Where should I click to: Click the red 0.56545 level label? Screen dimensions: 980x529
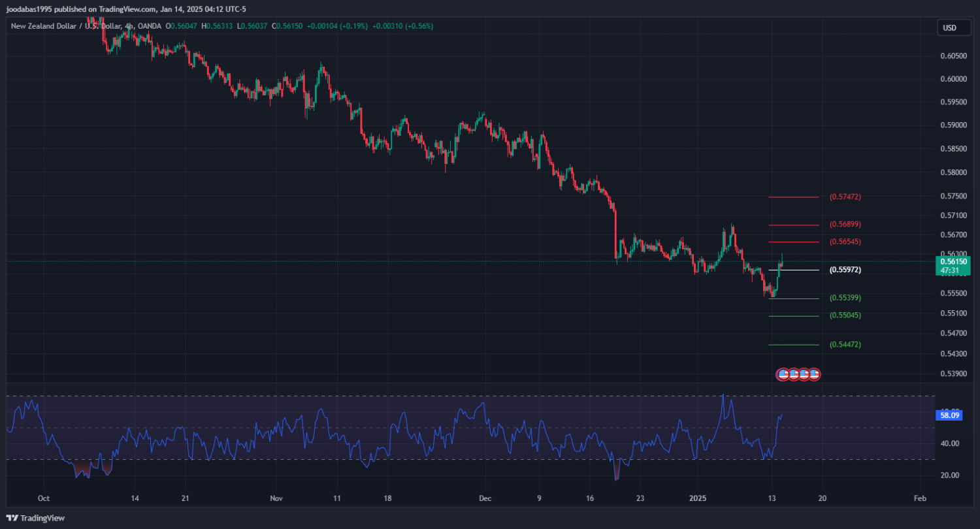[x=845, y=242]
